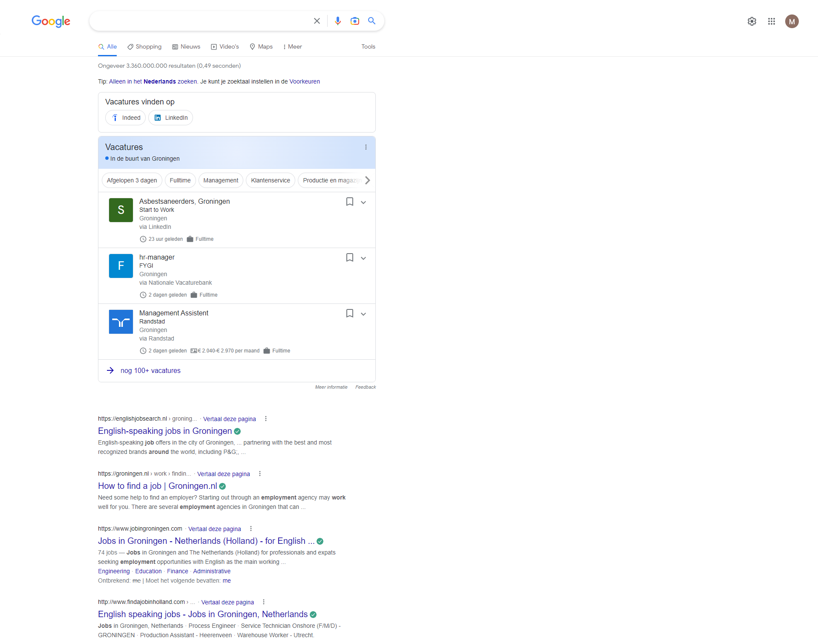Screen dimensions: 818x644
Task: Select the Afgelopen 3 dagen filter
Action: [x=132, y=180]
